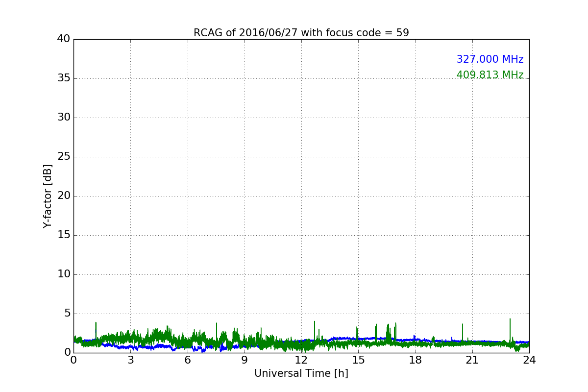The width and height of the screenshot is (588, 392).
Task: Click the y-axis tick label '30'
Action: pyautogui.click(x=64, y=118)
